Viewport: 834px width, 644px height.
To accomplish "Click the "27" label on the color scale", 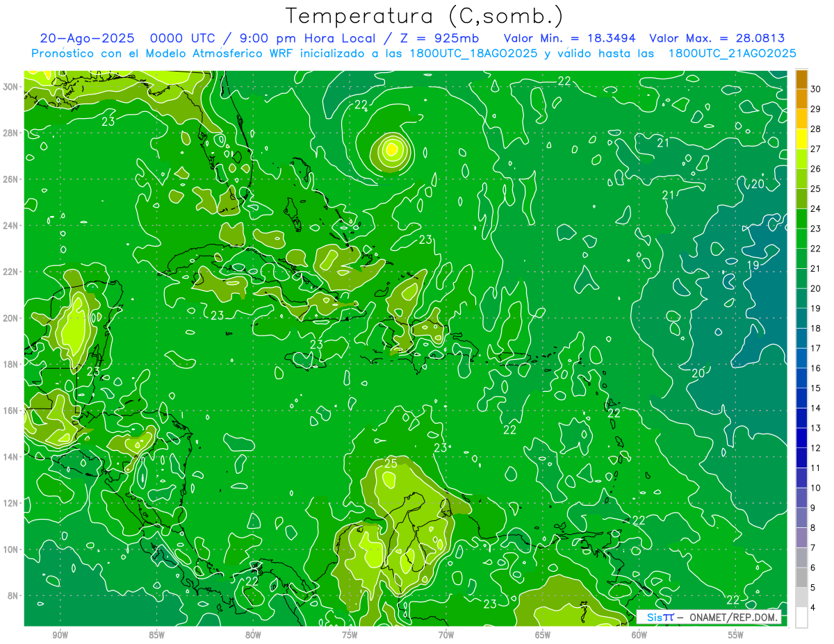I will (816, 149).
